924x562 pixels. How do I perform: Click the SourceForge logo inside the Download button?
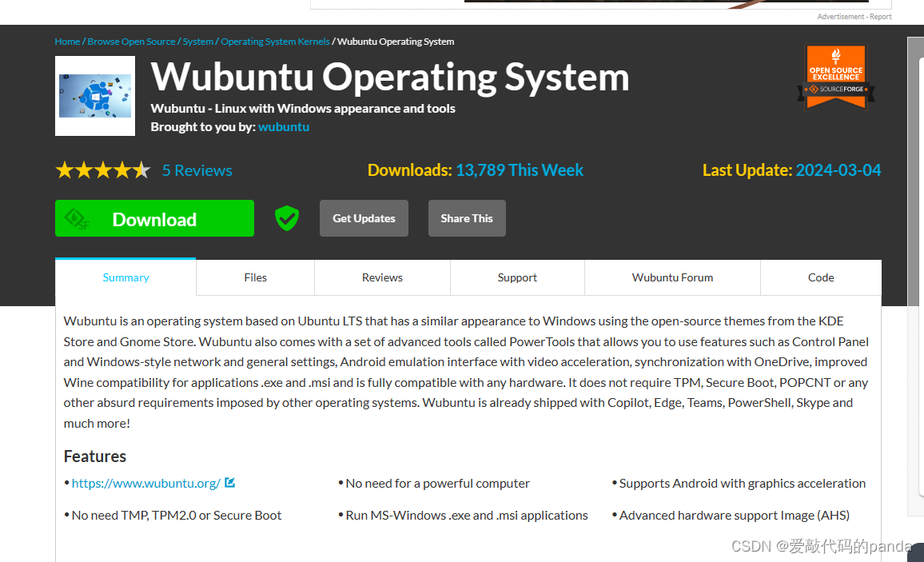pyautogui.click(x=76, y=218)
